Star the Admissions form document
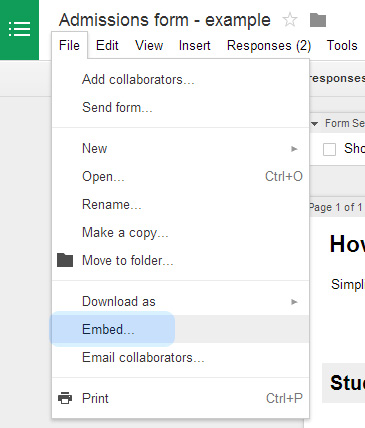 point(290,20)
